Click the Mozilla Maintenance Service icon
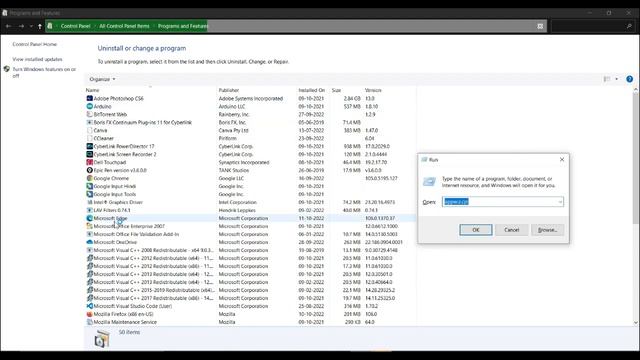Image resolution: width=640 pixels, height=360 pixels. (x=89, y=322)
